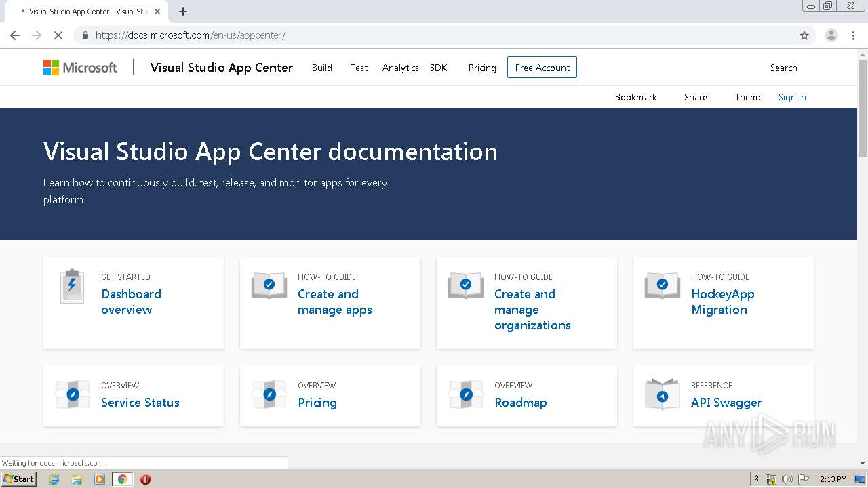Click the page vertical scrollbar thumb
Viewport: 868px width, 488px height.
click(x=863, y=108)
